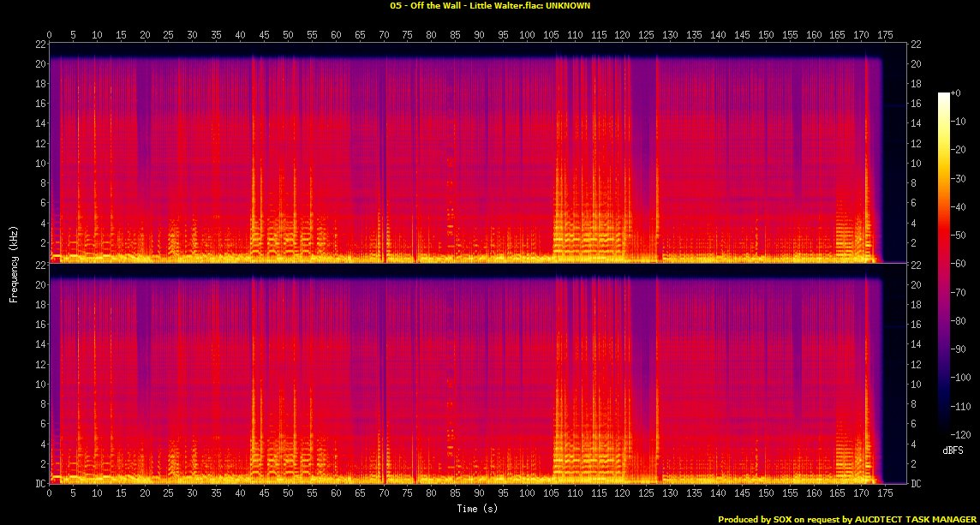Click the 0 tick on the bottom time axis
This screenshot has width=980, height=525.
[x=50, y=494]
